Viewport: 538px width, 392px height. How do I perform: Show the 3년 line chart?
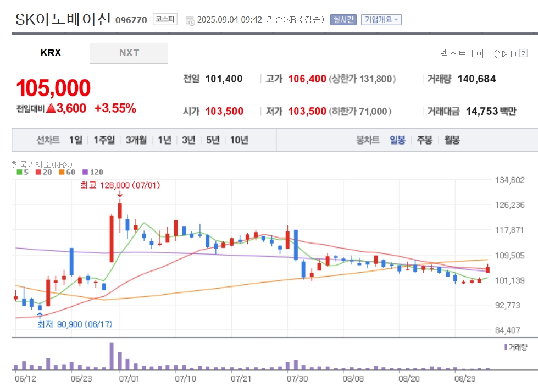[x=188, y=140]
